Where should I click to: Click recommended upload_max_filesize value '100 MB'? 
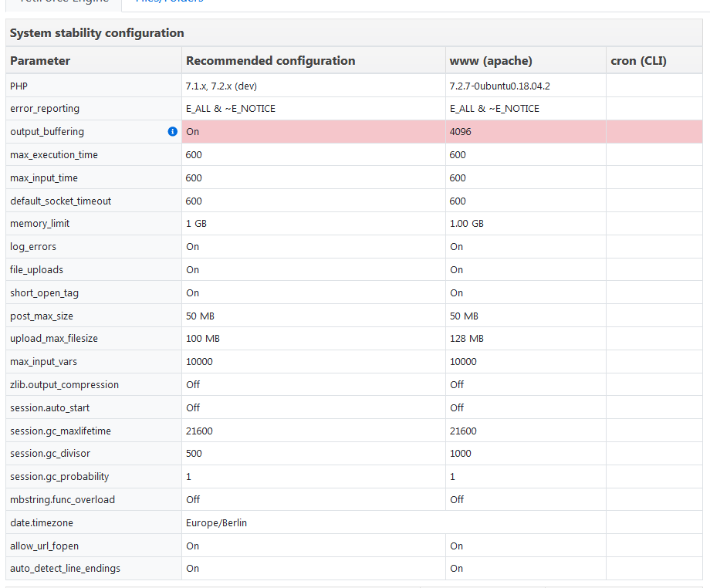pyautogui.click(x=203, y=339)
